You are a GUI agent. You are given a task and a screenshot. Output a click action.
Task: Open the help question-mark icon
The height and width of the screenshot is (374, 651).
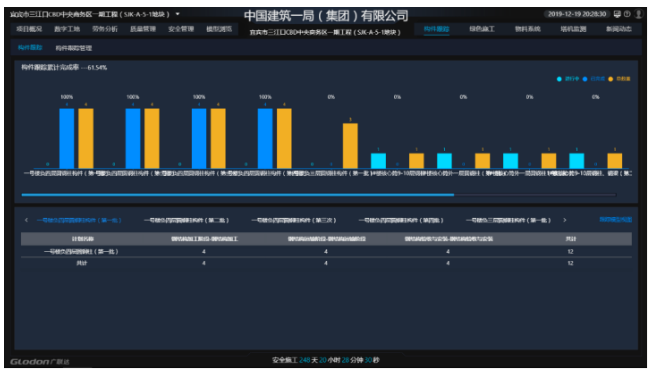click(627, 14)
